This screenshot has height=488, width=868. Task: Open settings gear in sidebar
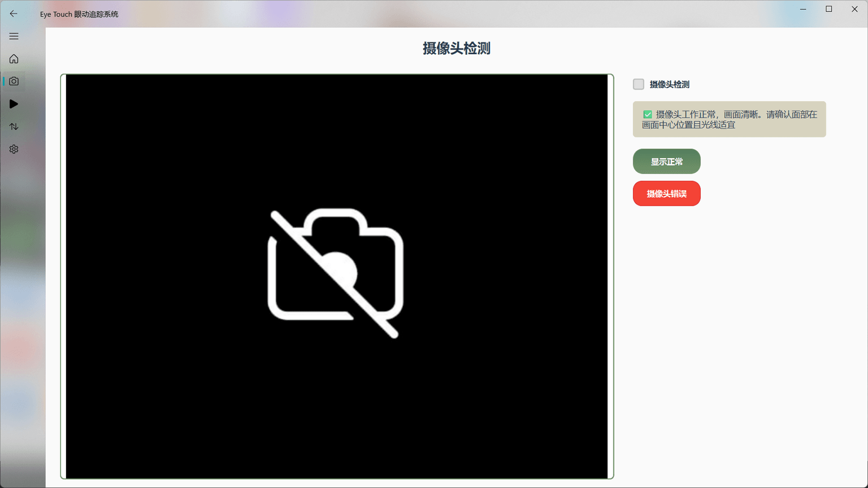[14, 149]
